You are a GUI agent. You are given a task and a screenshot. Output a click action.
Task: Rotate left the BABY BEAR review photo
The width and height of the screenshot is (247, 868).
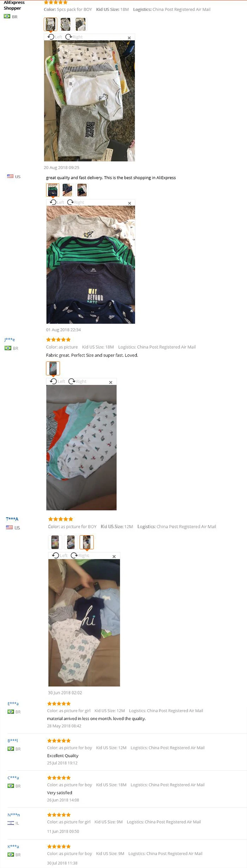point(55,37)
